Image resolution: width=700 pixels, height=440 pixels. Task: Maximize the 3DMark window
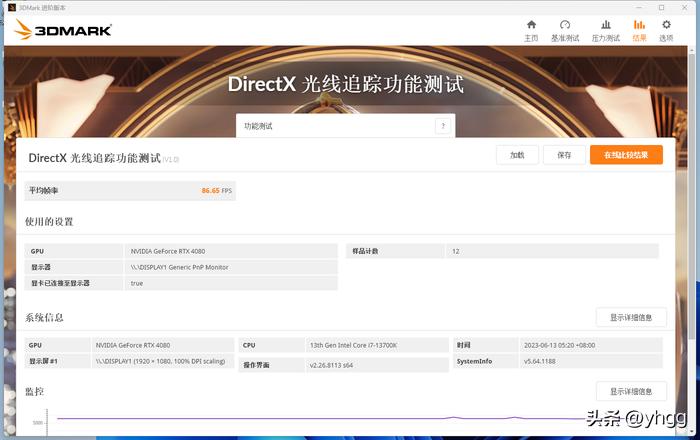coord(662,8)
